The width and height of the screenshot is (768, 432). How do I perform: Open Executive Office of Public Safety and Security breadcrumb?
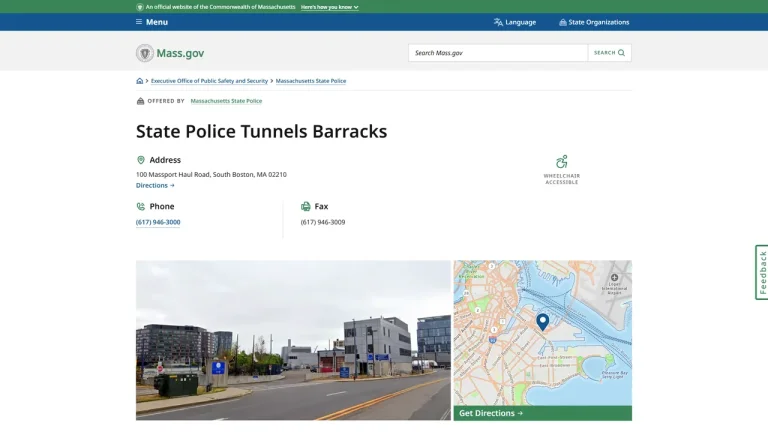pyautogui.click(x=209, y=81)
